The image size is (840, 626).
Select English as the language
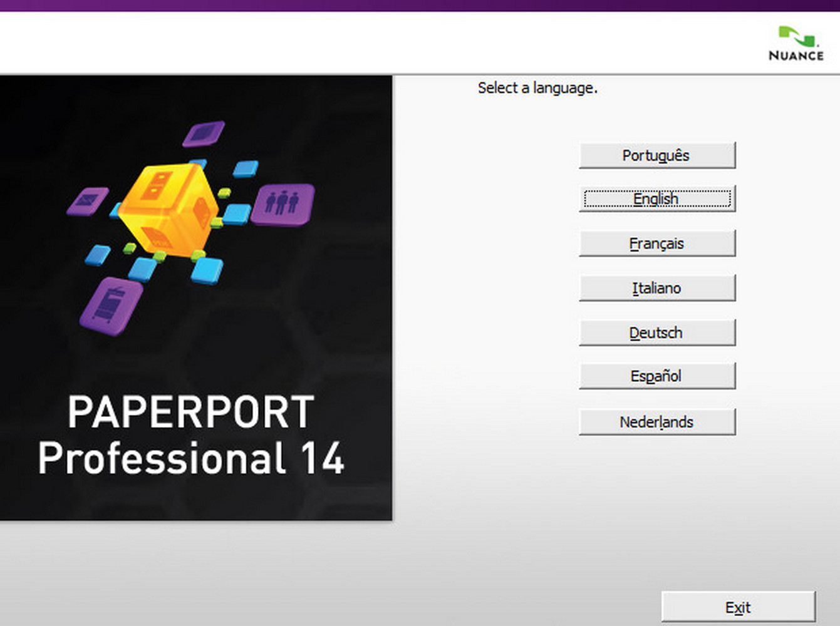click(656, 199)
